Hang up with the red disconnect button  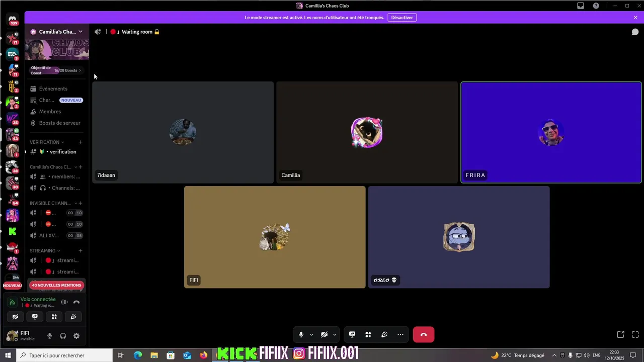tap(424, 334)
